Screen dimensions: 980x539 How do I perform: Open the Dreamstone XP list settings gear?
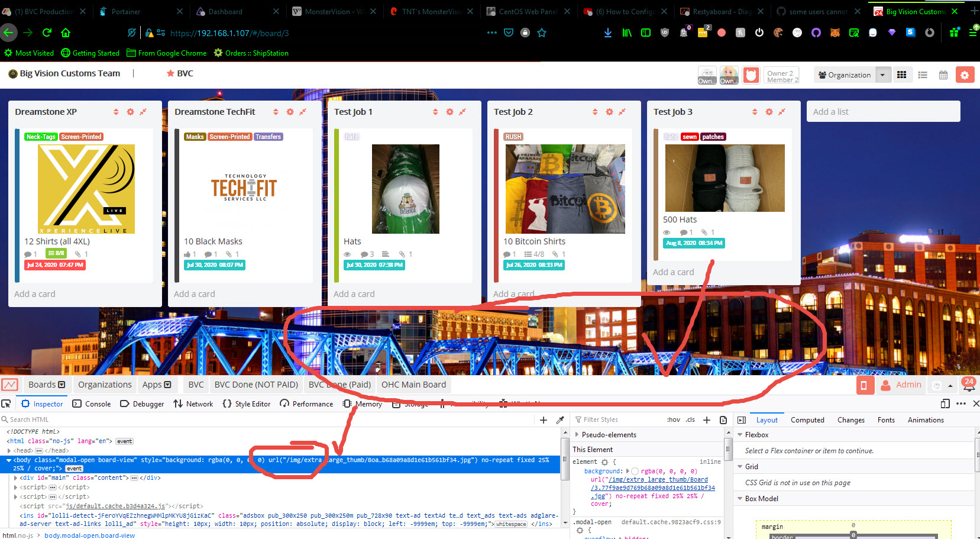click(130, 111)
